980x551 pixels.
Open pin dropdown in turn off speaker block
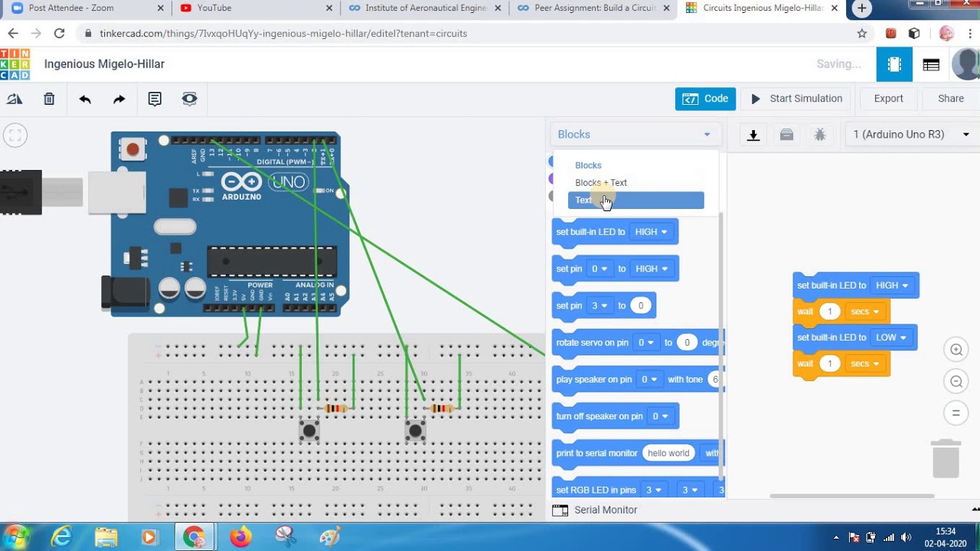tap(660, 416)
